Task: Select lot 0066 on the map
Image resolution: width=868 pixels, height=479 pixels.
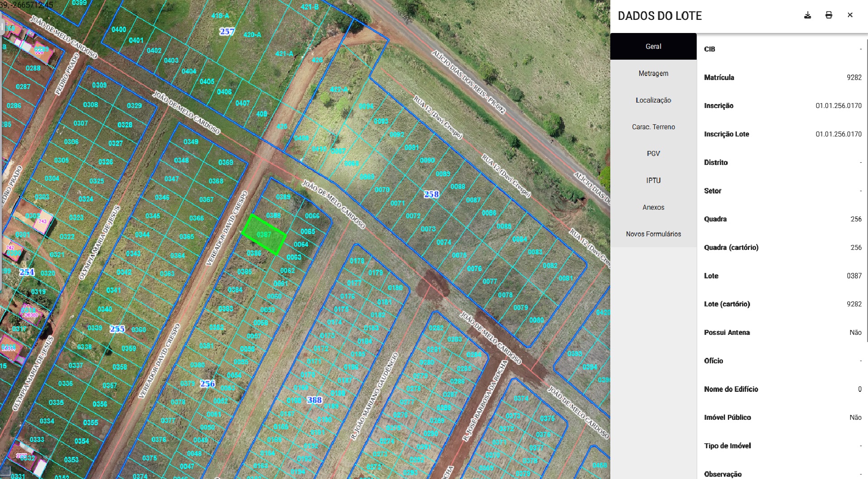Action: [x=312, y=216]
